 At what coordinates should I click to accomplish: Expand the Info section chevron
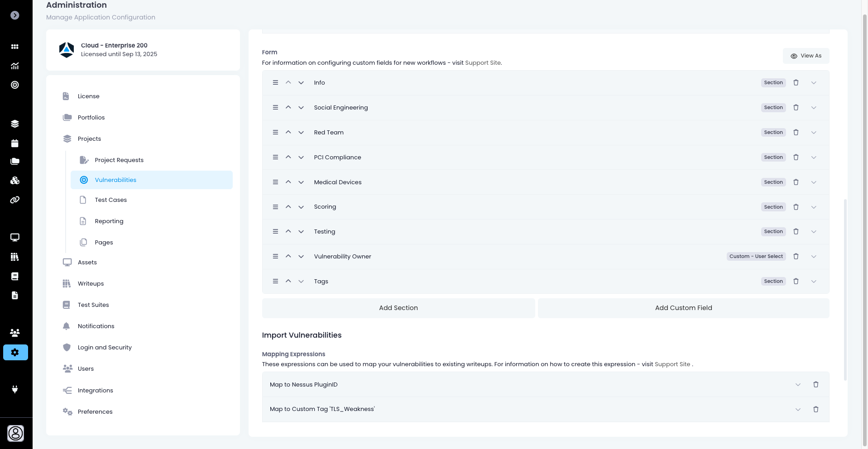coord(814,83)
